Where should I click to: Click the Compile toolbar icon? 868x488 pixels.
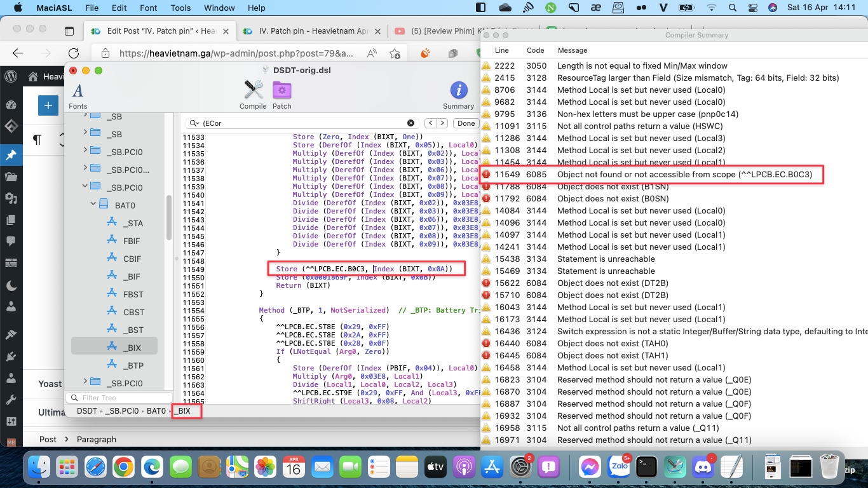point(253,90)
